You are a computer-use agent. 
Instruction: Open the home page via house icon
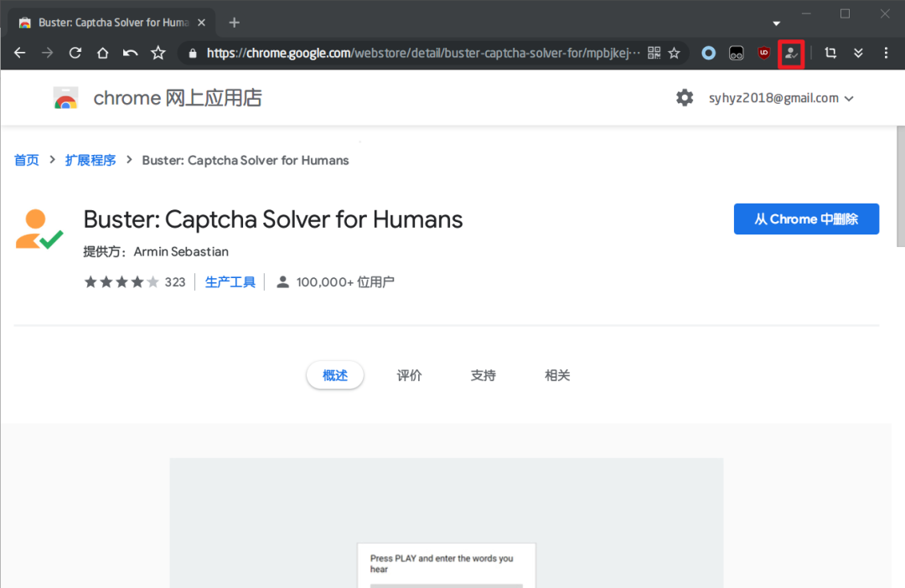(x=103, y=53)
